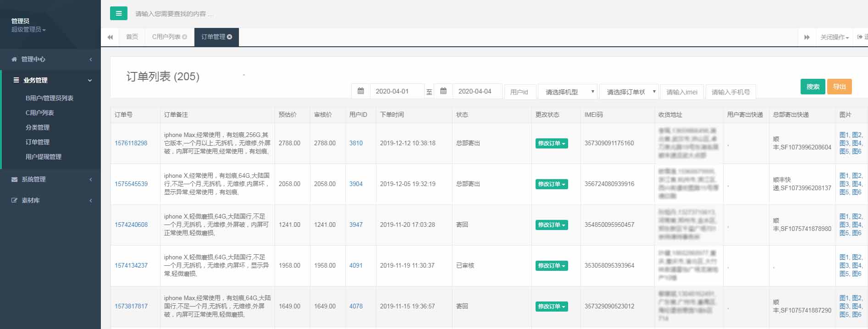Close the C用户列表 tab via its X icon

point(185,37)
